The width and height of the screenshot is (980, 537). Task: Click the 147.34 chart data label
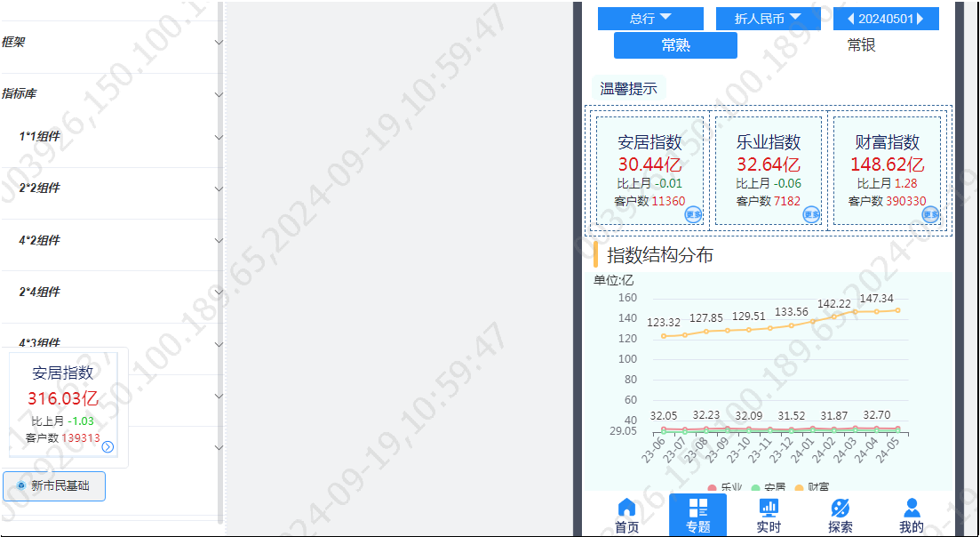pos(877,298)
